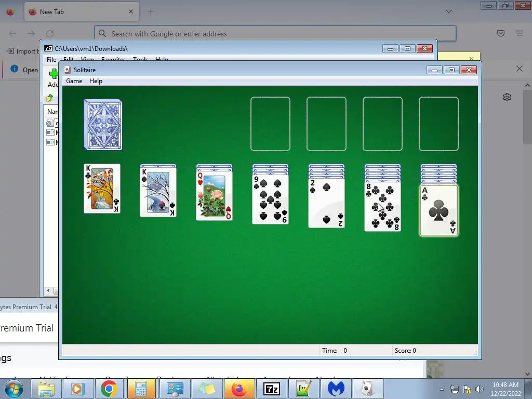Show hidden system tray icons

(442, 389)
